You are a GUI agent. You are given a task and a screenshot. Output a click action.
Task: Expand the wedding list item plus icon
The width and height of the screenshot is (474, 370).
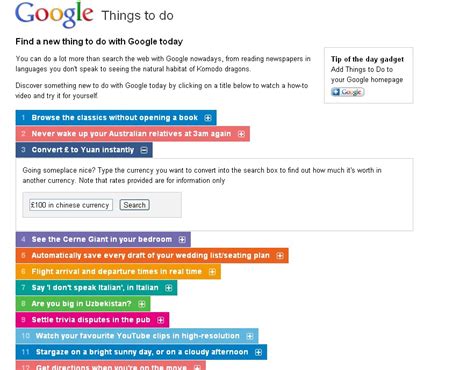coord(280,256)
